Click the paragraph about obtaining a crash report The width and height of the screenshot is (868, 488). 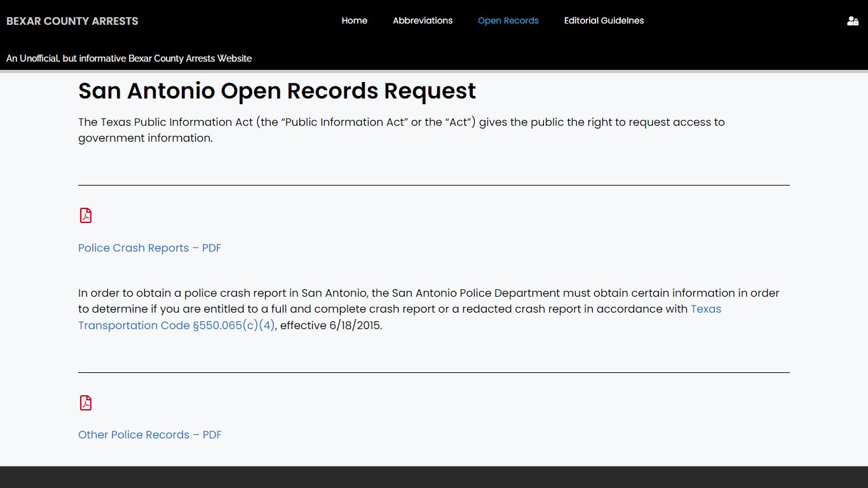pos(429,309)
